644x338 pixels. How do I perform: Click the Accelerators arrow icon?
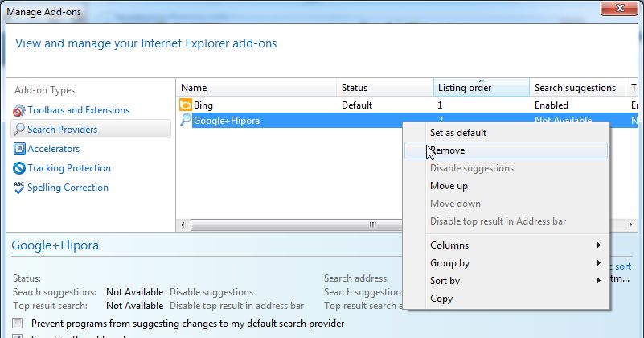click(19, 149)
